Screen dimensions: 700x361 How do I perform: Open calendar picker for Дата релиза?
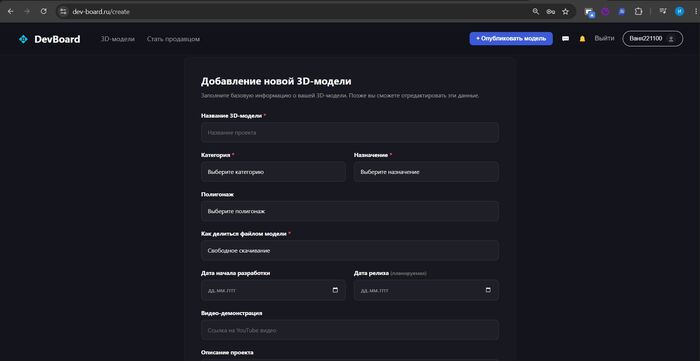coord(488,290)
